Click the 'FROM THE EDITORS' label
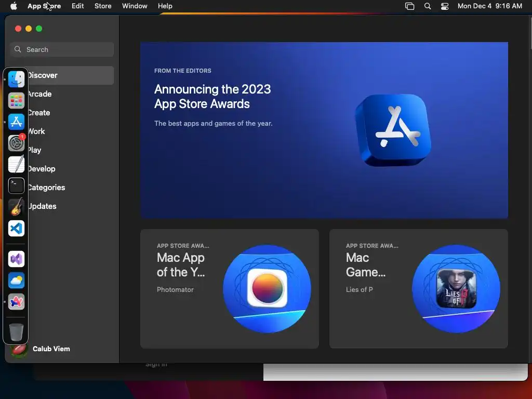 pyautogui.click(x=182, y=71)
